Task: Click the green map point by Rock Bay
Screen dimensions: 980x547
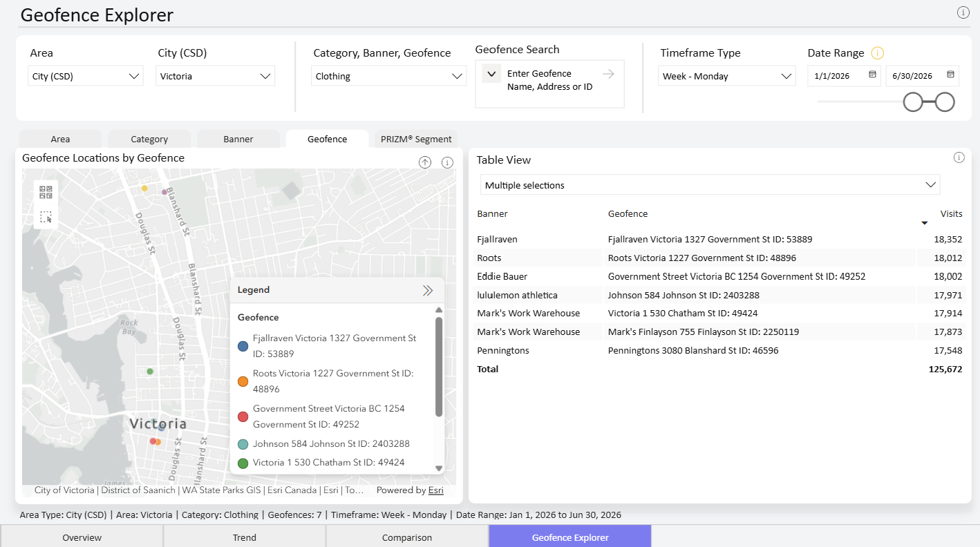Action: pos(150,372)
